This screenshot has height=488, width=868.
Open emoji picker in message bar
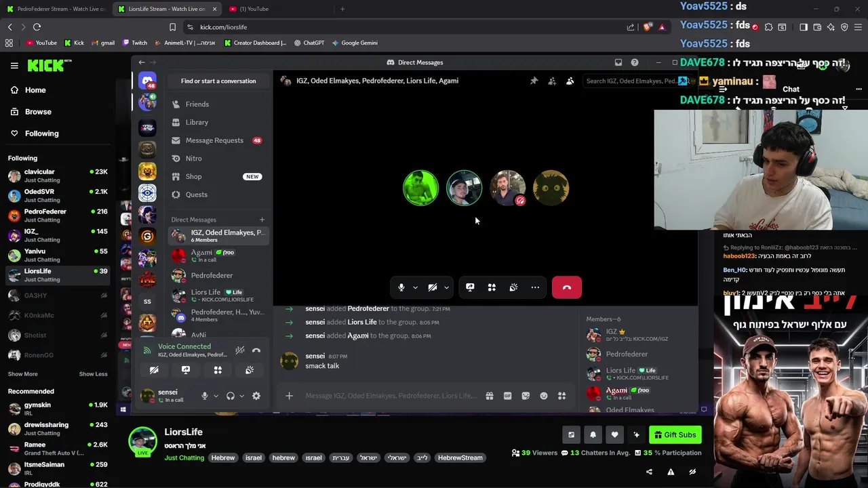[544, 396]
